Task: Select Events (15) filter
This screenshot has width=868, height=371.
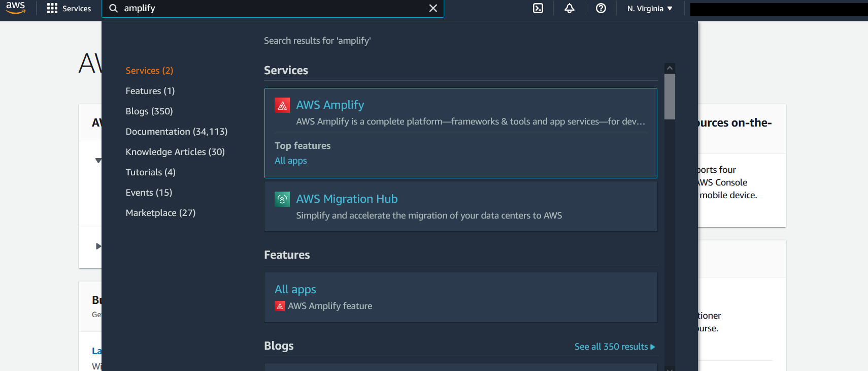Action: tap(149, 193)
